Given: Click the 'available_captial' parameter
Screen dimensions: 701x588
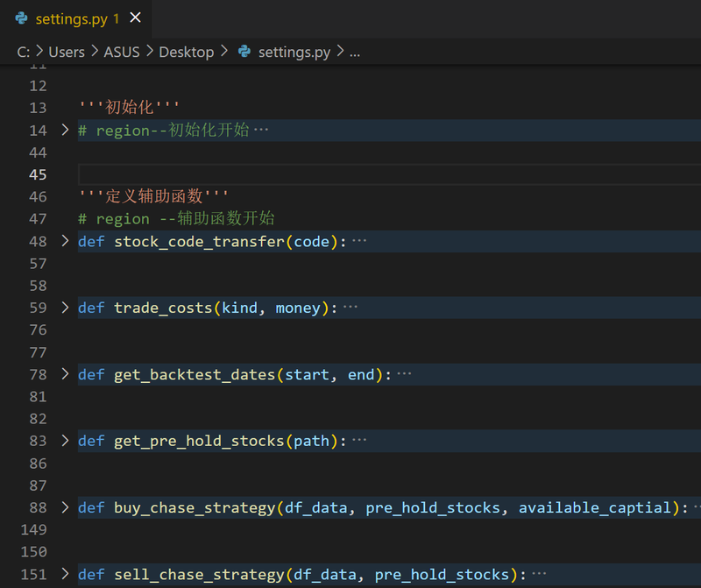Looking at the screenshot, I should click(x=595, y=508).
